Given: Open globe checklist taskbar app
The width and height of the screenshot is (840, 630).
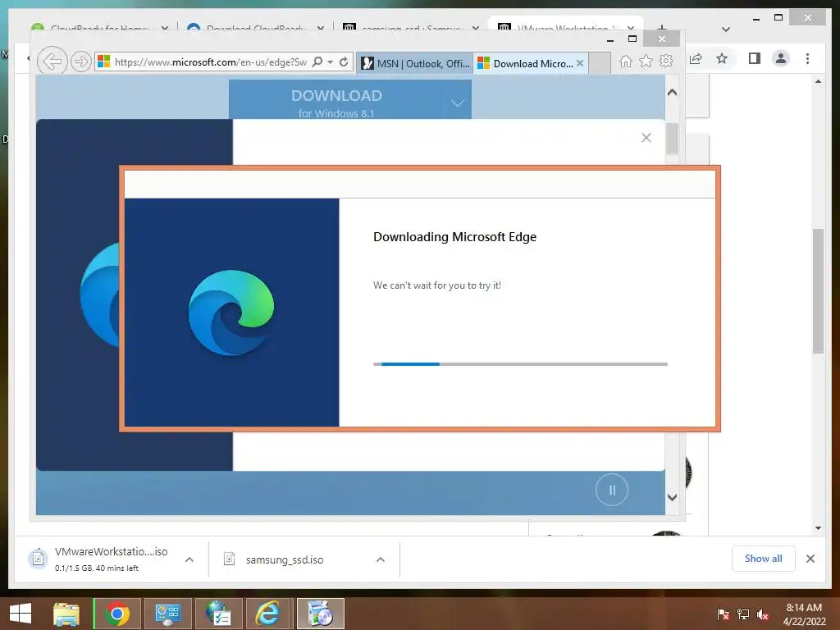Looking at the screenshot, I should tap(218, 614).
